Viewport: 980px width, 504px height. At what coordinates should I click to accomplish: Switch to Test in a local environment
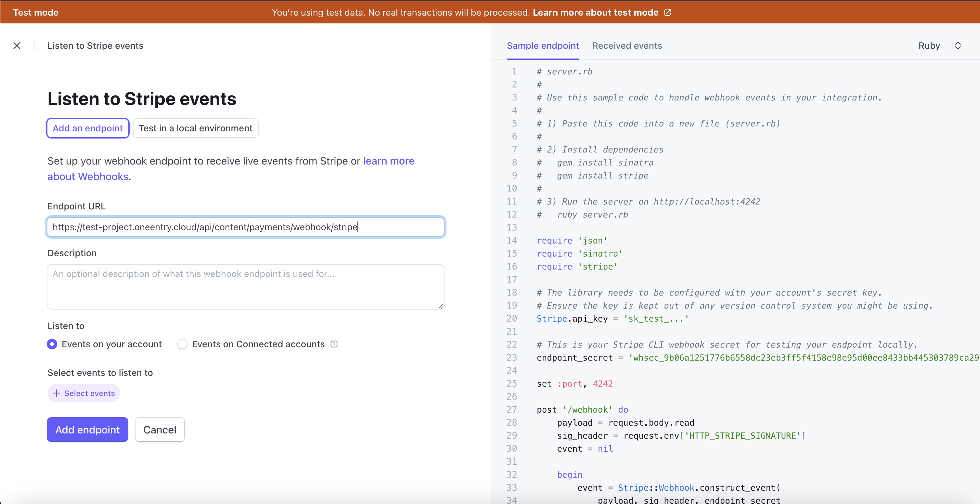click(196, 128)
